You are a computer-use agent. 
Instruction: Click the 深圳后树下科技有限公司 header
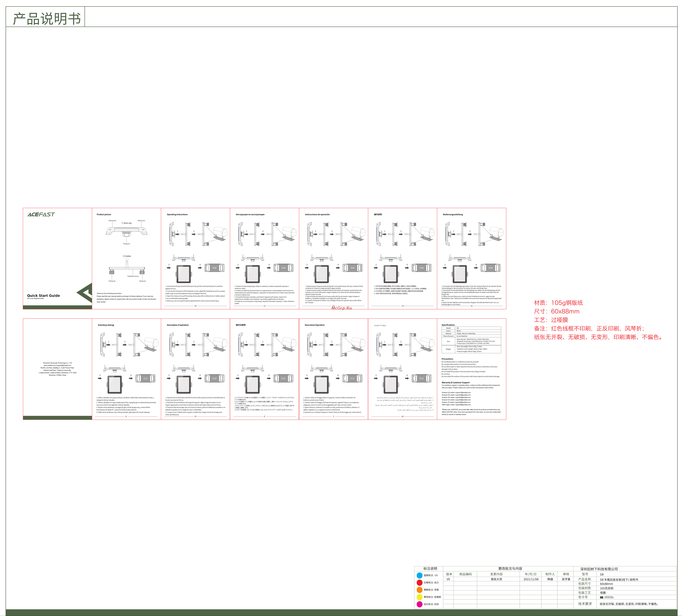click(x=599, y=569)
